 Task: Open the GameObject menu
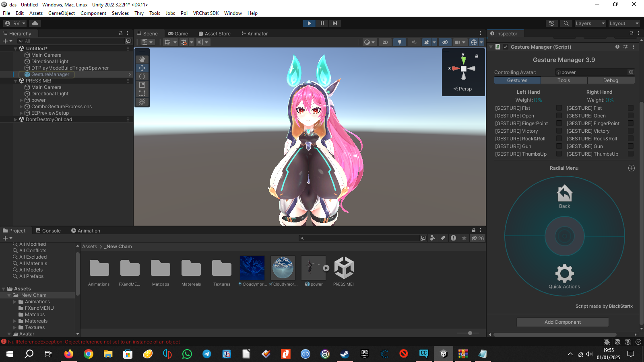[62, 13]
